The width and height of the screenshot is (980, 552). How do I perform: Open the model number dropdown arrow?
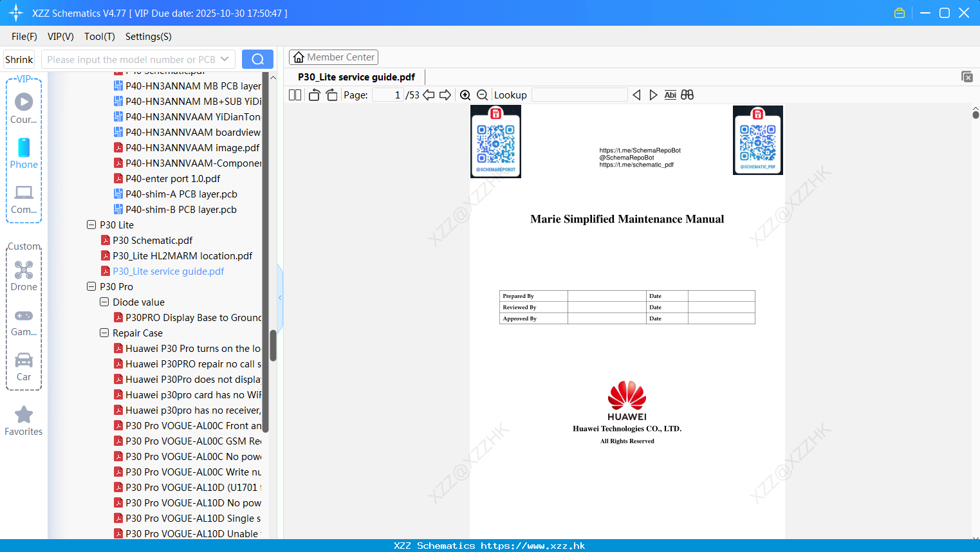(x=225, y=59)
